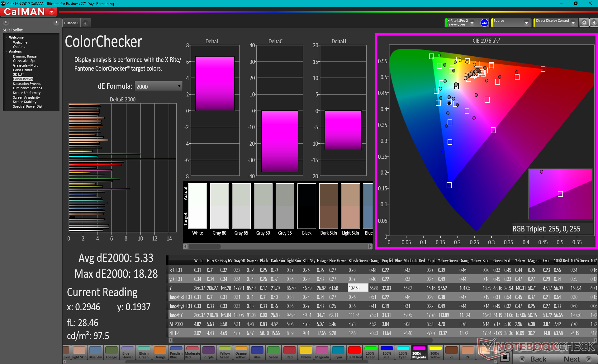Click the CalMAN logo menu arrow
Screen dimensions: 598x364
(52, 12)
